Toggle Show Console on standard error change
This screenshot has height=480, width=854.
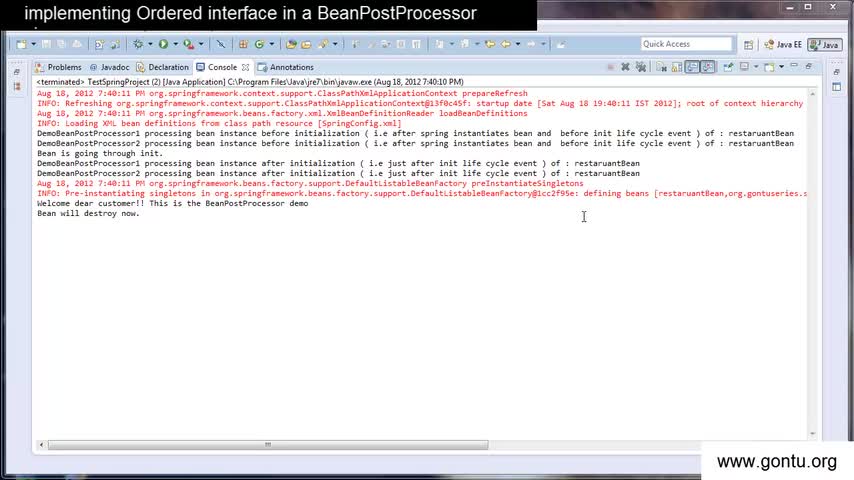(708, 67)
